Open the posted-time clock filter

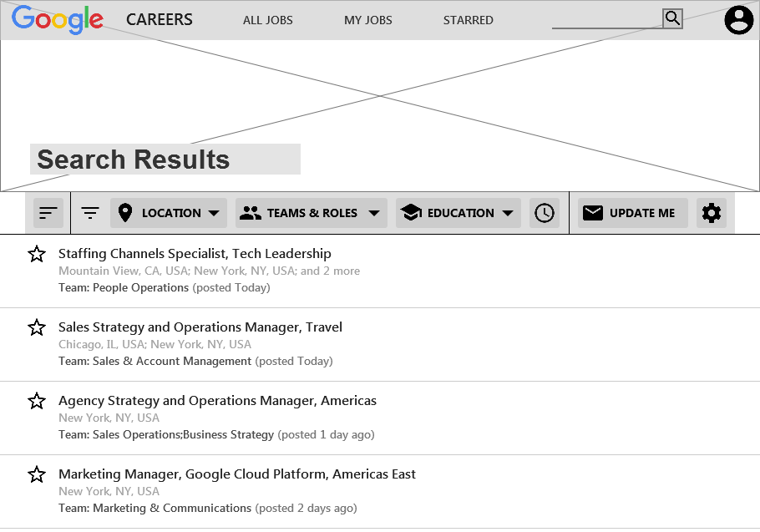[545, 213]
